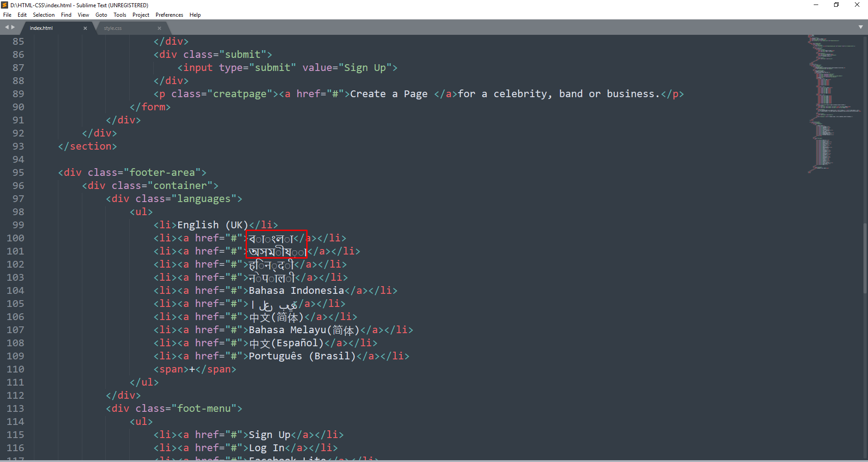The image size is (868, 462).
Task: Click line number 95 in the gutter
Action: tap(18, 173)
